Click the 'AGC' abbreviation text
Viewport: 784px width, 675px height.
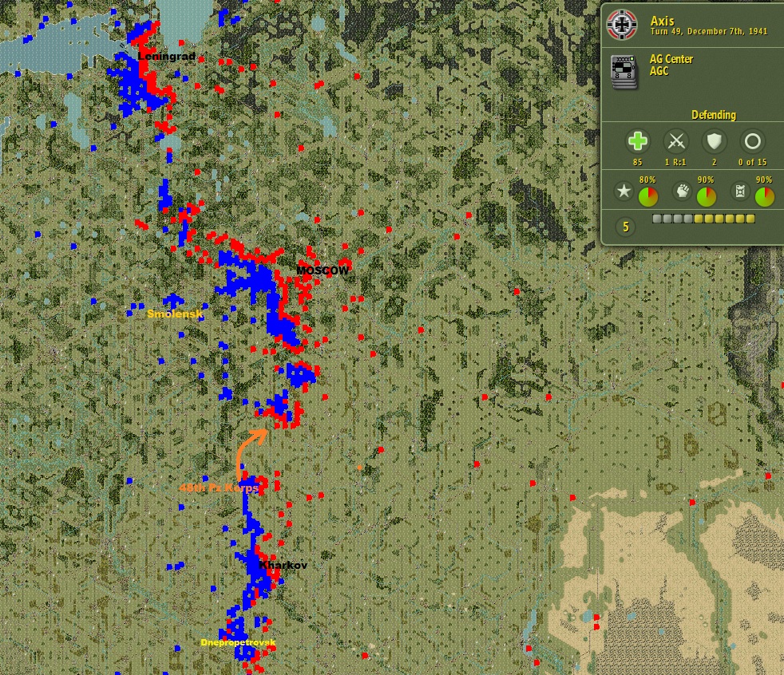click(x=659, y=71)
